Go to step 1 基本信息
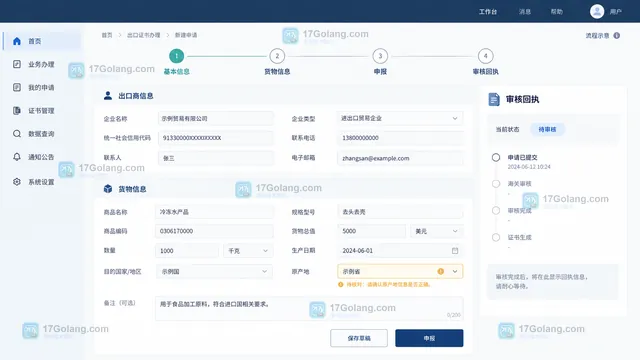This screenshot has height=360, width=640. click(176, 56)
